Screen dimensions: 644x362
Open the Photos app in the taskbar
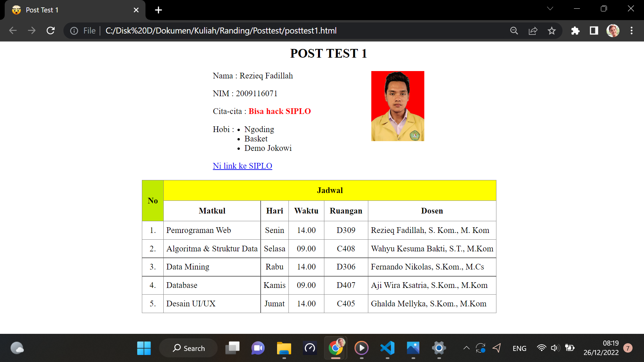413,348
